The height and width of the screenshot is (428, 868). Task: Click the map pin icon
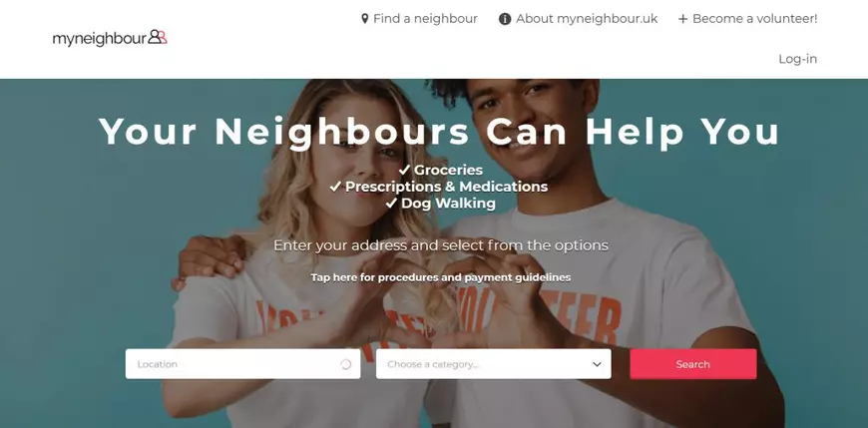(364, 19)
